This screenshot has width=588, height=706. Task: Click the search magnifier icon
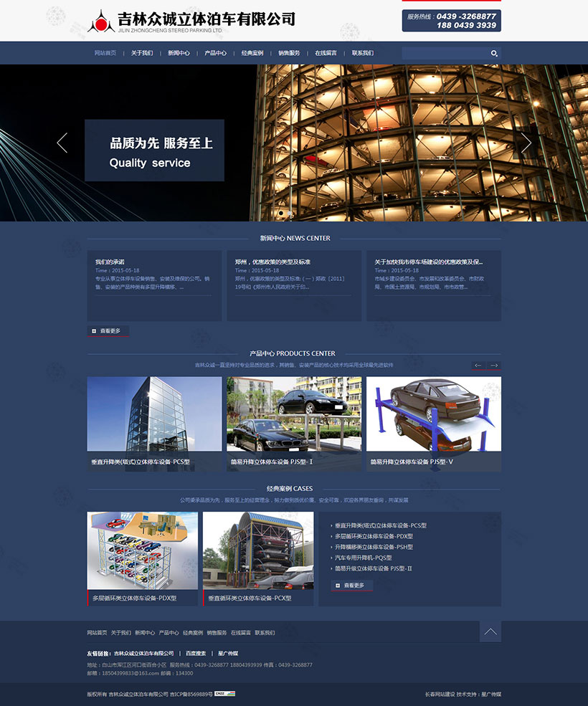(x=493, y=54)
